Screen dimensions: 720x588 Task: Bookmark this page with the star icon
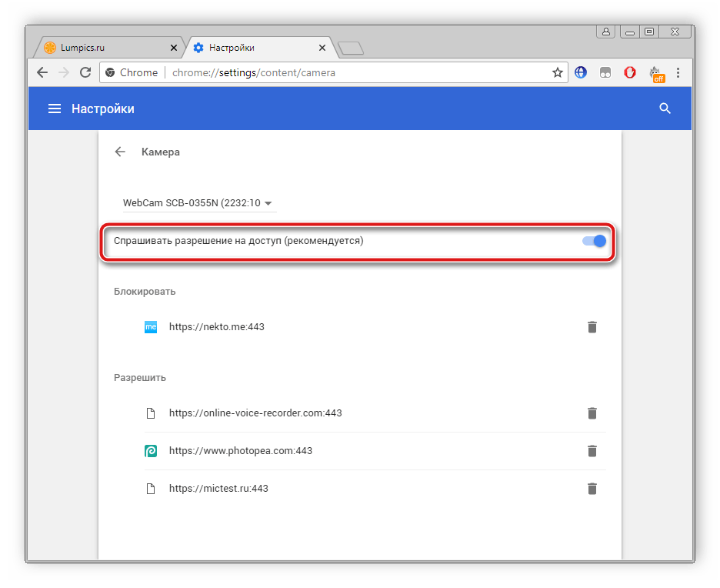[x=558, y=72]
